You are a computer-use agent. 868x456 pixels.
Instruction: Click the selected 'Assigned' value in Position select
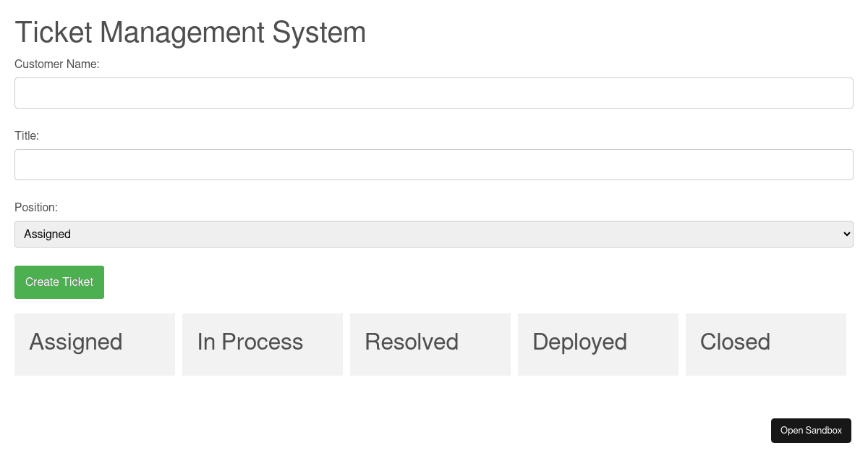(x=48, y=235)
